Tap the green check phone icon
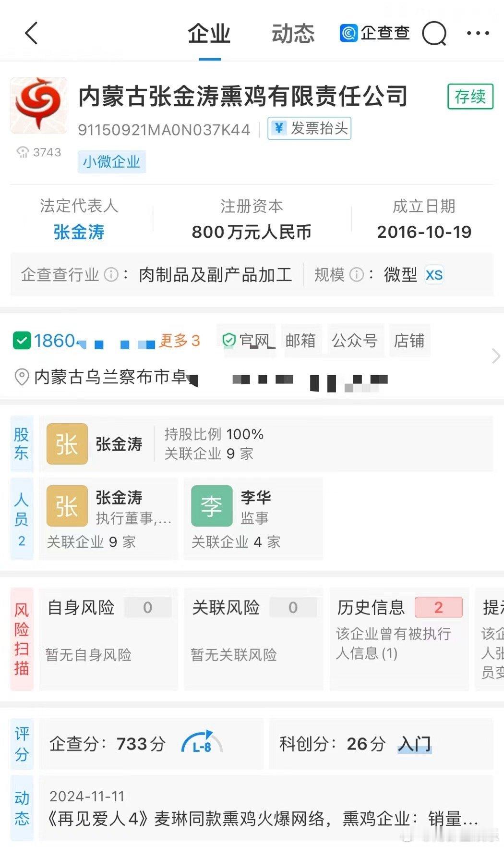The image size is (504, 847). point(22,341)
